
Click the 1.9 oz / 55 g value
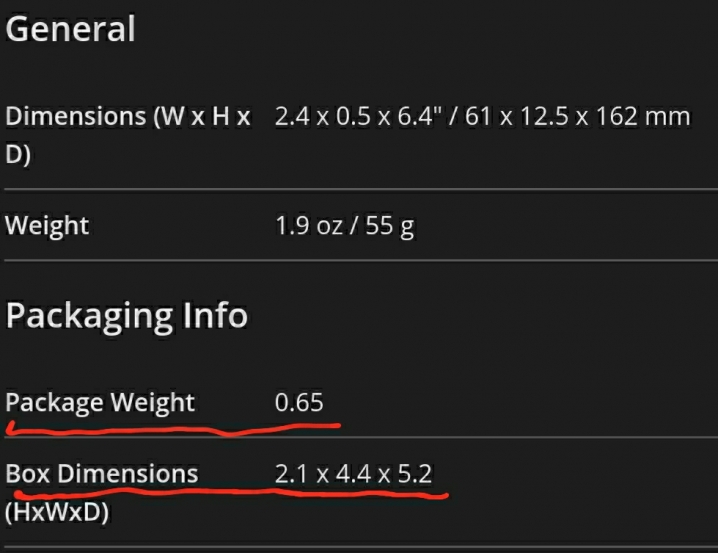(x=344, y=226)
